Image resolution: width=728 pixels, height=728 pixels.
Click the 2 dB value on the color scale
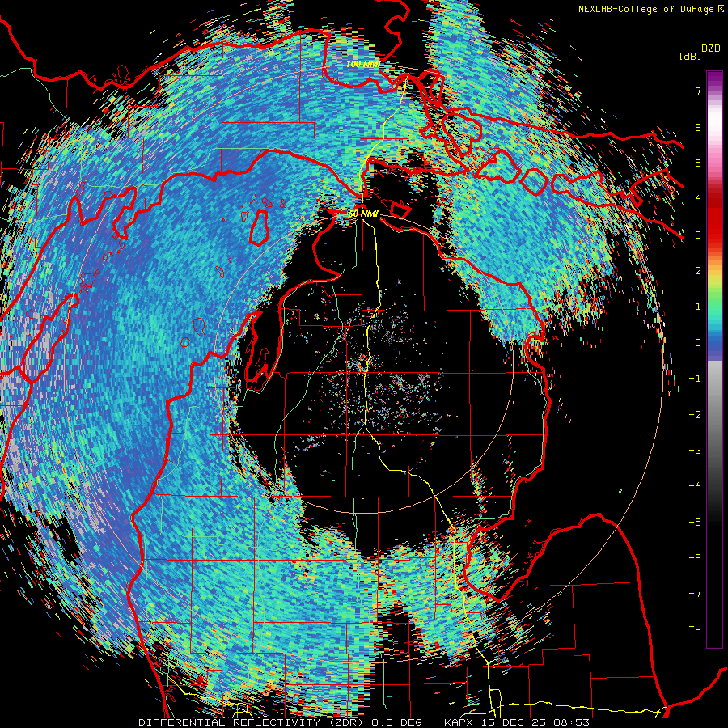(x=698, y=271)
